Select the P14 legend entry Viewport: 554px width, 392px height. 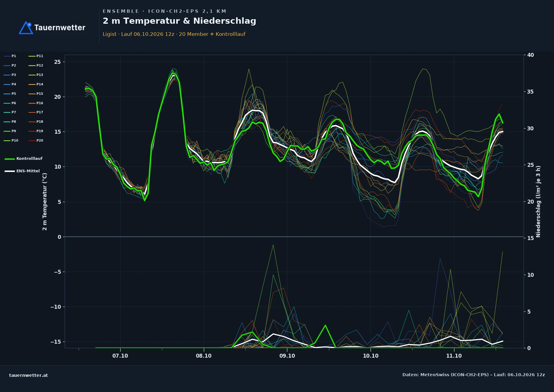pyautogui.click(x=36, y=84)
